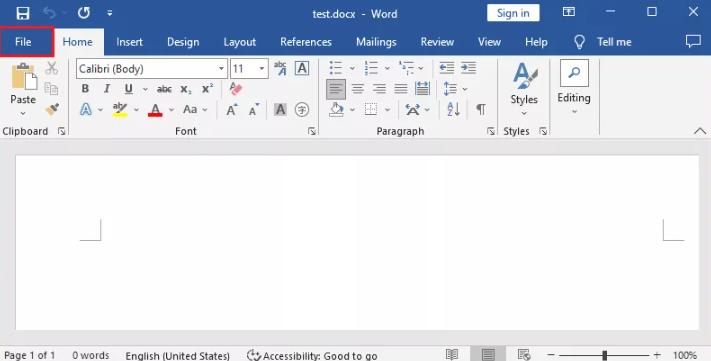Image resolution: width=711 pixels, height=361 pixels.
Task: Move the zoom slider handle
Action: coord(604,355)
